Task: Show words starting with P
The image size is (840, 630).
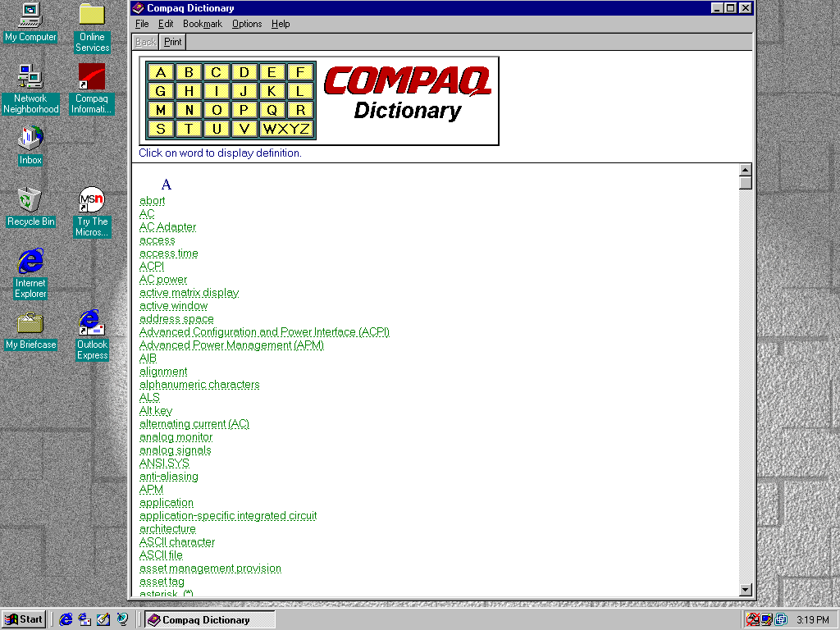Action: pyautogui.click(x=244, y=110)
